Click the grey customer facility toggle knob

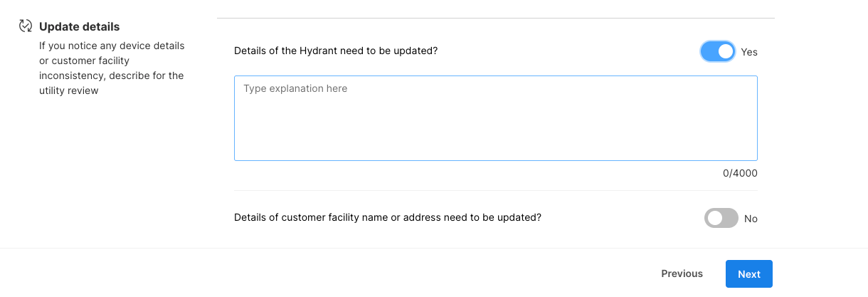click(x=714, y=218)
